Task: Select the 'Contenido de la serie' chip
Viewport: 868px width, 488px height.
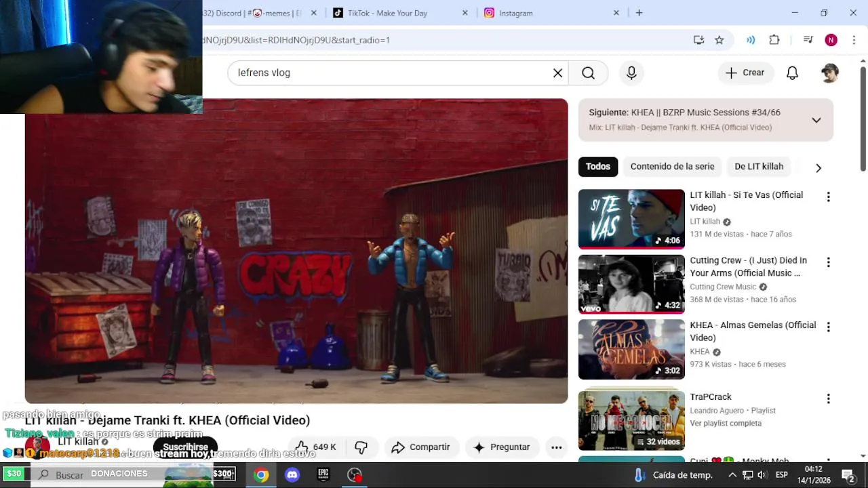Action: coord(672,167)
